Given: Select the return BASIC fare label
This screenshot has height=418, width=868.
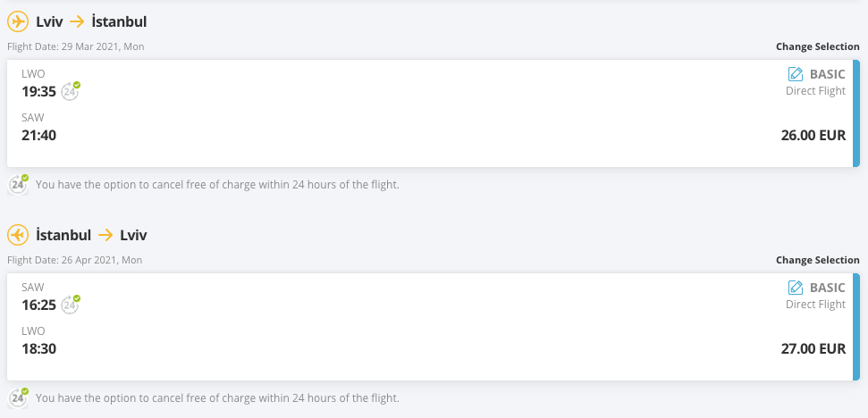Looking at the screenshot, I should pos(828,288).
